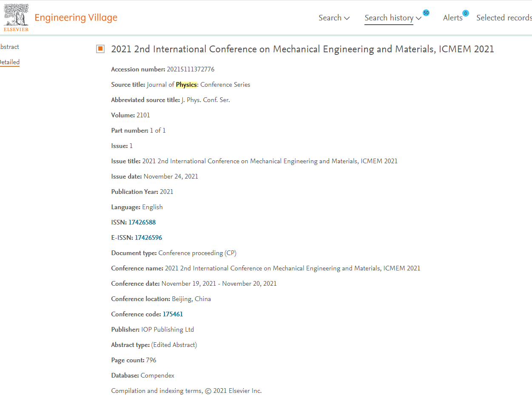The height and width of the screenshot is (398, 532).
Task: Click the Elsevier copyright notice line
Action: coord(186,391)
